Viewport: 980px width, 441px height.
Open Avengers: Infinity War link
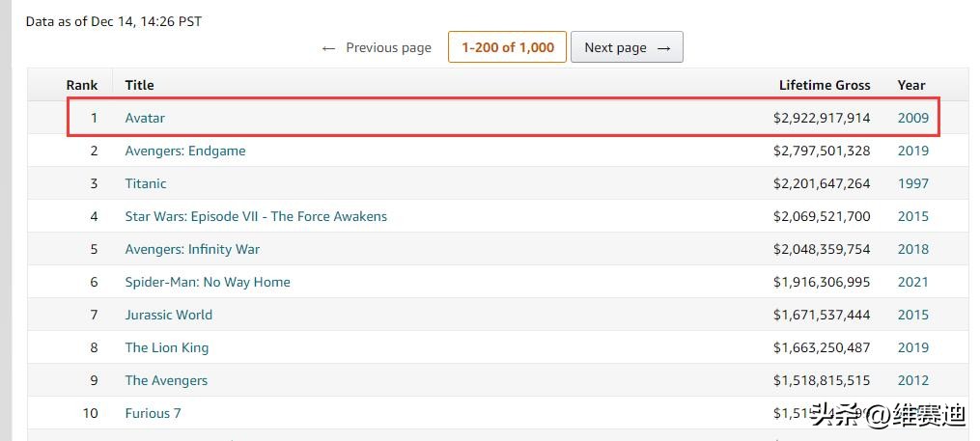pyautogui.click(x=192, y=249)
